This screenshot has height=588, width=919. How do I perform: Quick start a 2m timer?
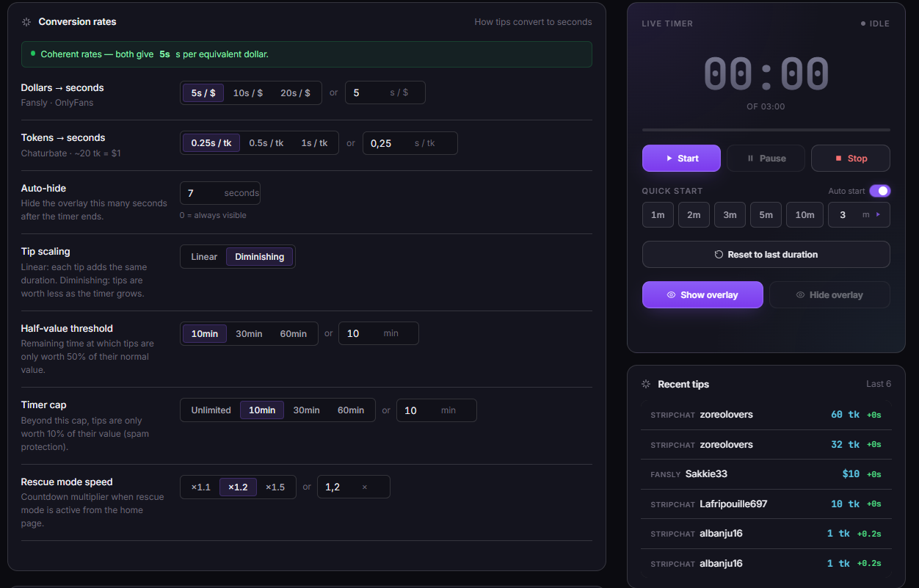click(x=694, y=215)
